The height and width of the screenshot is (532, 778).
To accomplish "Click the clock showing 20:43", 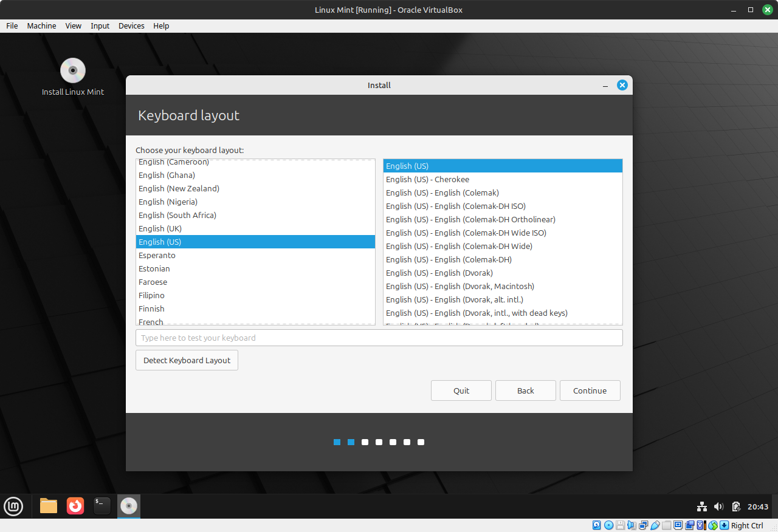I will point(758,506).
